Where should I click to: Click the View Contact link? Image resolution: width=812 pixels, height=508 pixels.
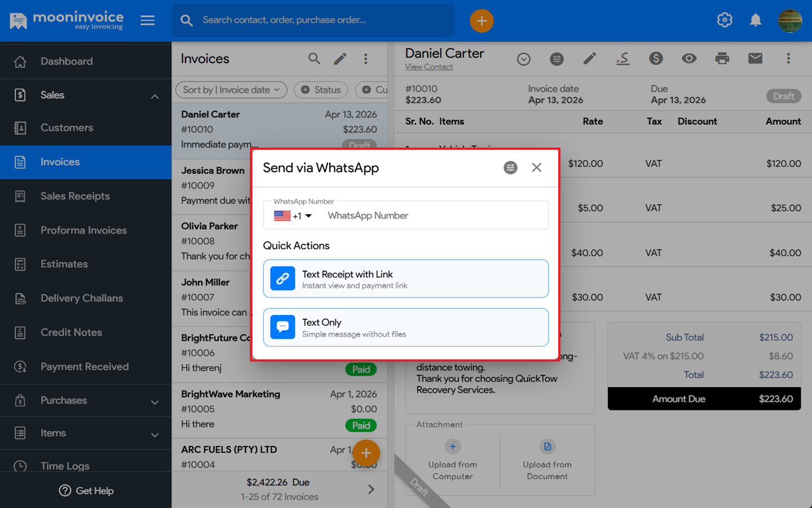(429, 67)
